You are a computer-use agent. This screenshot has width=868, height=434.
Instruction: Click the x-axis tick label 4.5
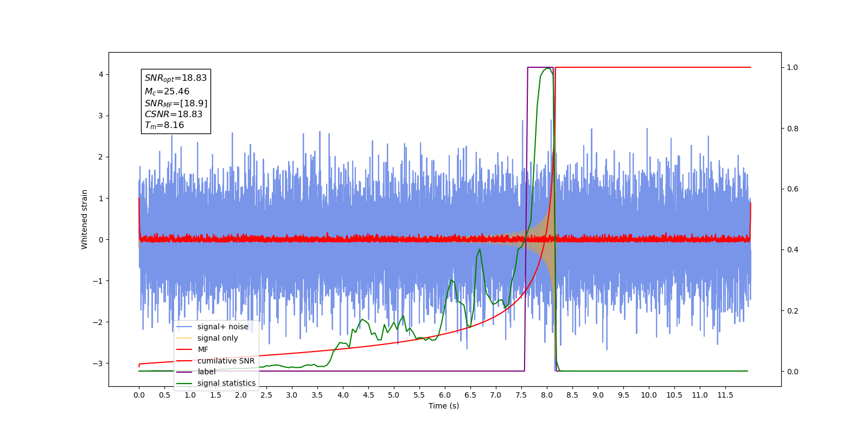coord(368,395)
